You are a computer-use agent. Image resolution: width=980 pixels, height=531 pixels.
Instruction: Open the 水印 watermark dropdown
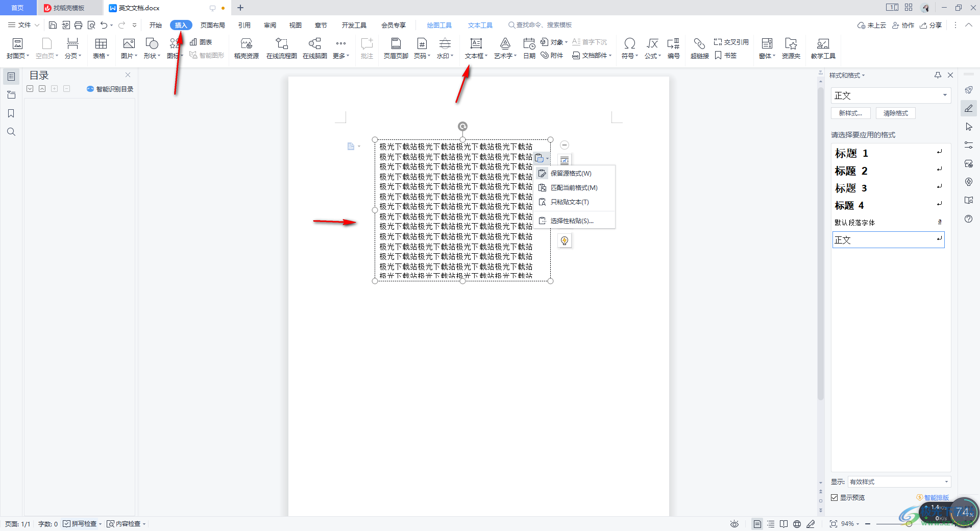445,49
